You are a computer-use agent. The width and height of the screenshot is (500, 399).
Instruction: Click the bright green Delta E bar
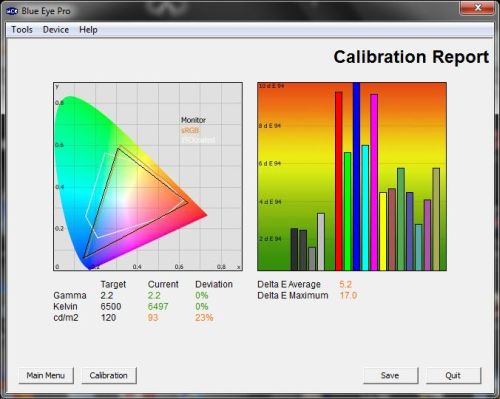[347, 211]
